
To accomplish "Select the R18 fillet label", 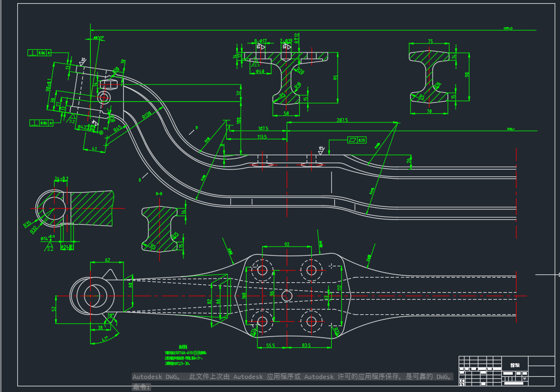I will (x=298, y=86).
